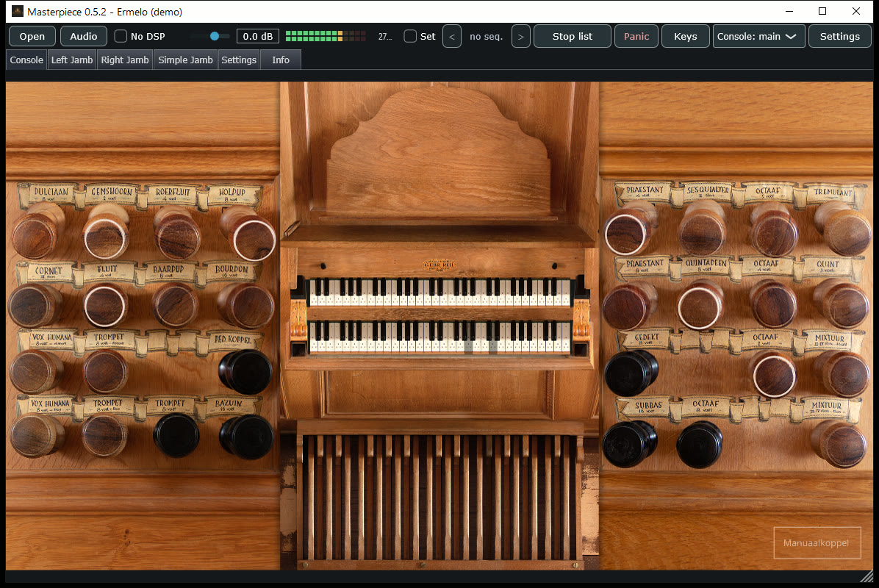The image size is (879, 588).
Task: Show the Stop list
Action: click(x=573, y=37)
